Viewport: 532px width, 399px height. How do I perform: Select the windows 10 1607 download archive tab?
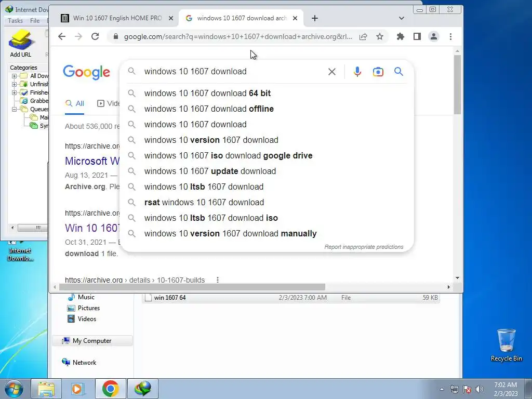coord(242,18)
